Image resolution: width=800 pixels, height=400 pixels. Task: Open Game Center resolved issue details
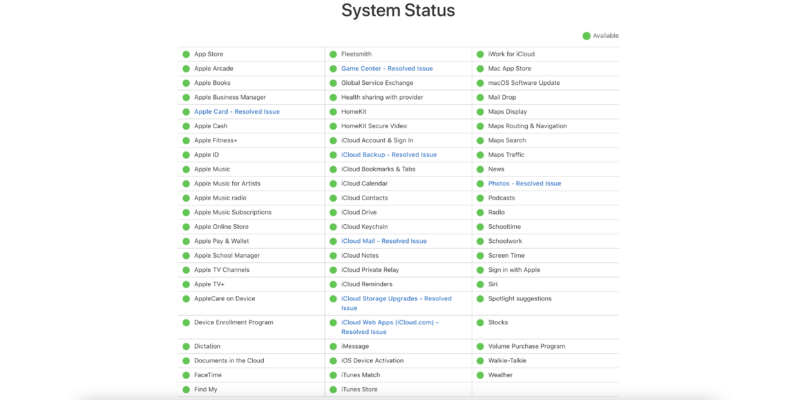[386, 68]
